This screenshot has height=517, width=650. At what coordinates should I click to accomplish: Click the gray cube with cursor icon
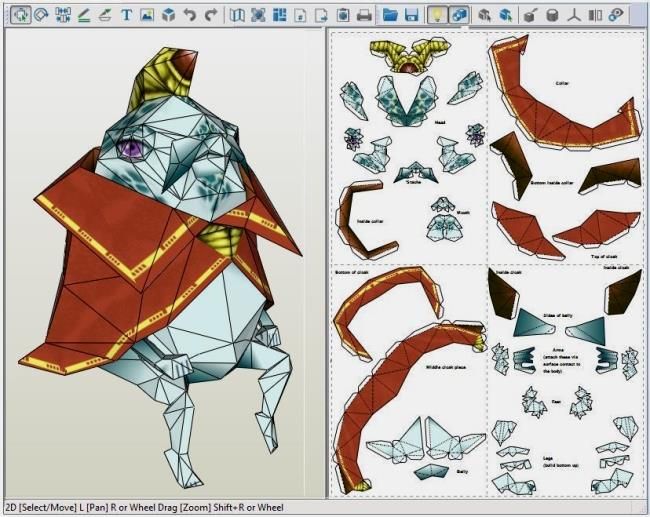(x=484, y=16)
